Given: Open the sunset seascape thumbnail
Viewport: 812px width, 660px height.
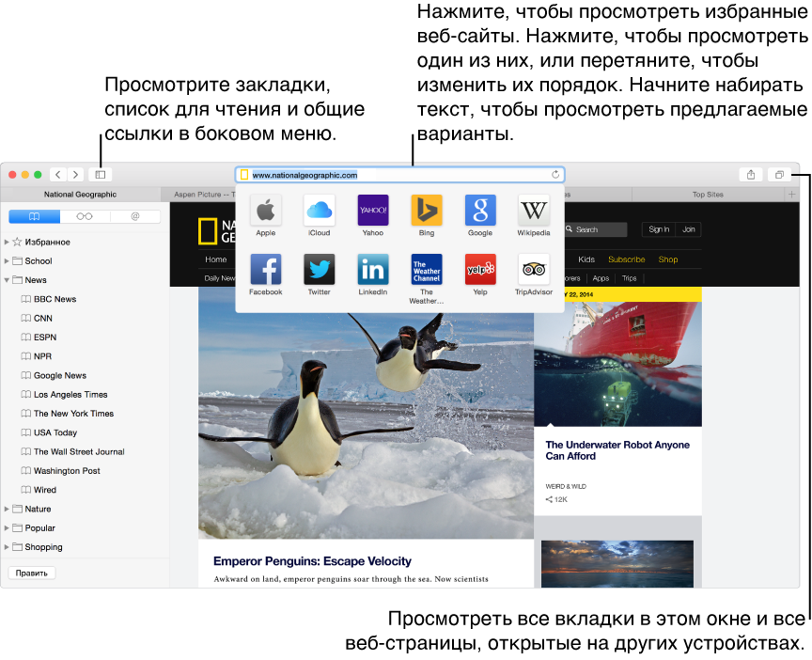Looking at the screenshot, I should 617,564.
